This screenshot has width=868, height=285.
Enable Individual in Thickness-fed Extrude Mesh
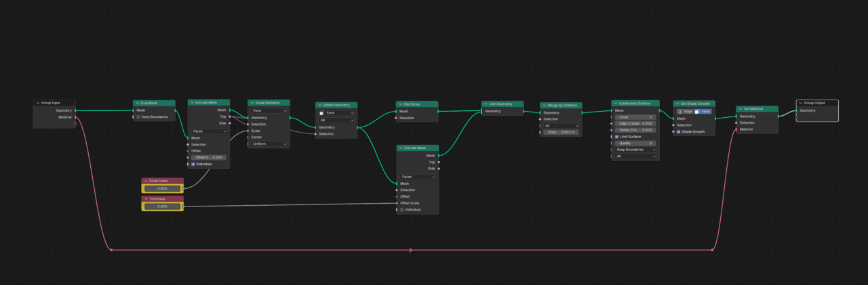(x=402, y=210)
